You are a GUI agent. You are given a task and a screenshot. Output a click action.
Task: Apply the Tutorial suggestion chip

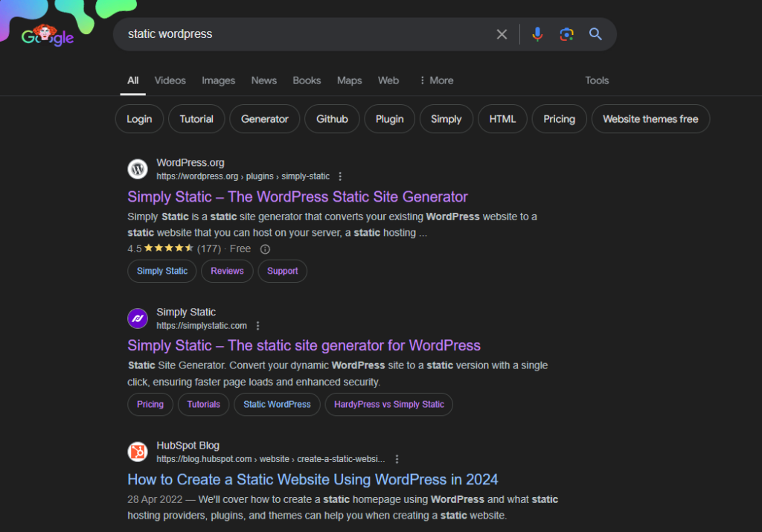pyautogui.click(x=196, y=119)
